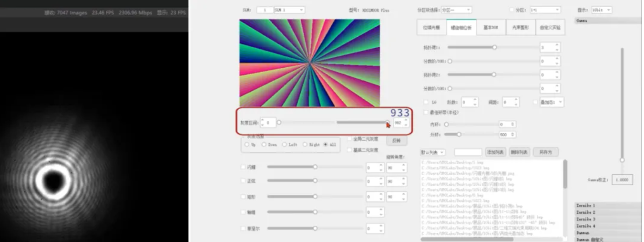
Task: Click the 外环 slider handle
Action: tap(459, 135)
